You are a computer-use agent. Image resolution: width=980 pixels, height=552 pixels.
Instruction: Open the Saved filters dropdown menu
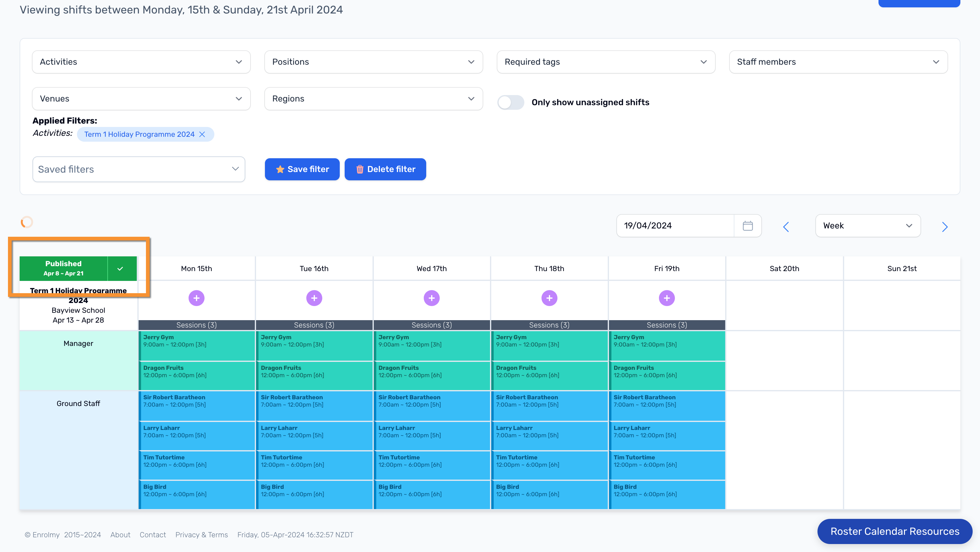pos(139,169)
